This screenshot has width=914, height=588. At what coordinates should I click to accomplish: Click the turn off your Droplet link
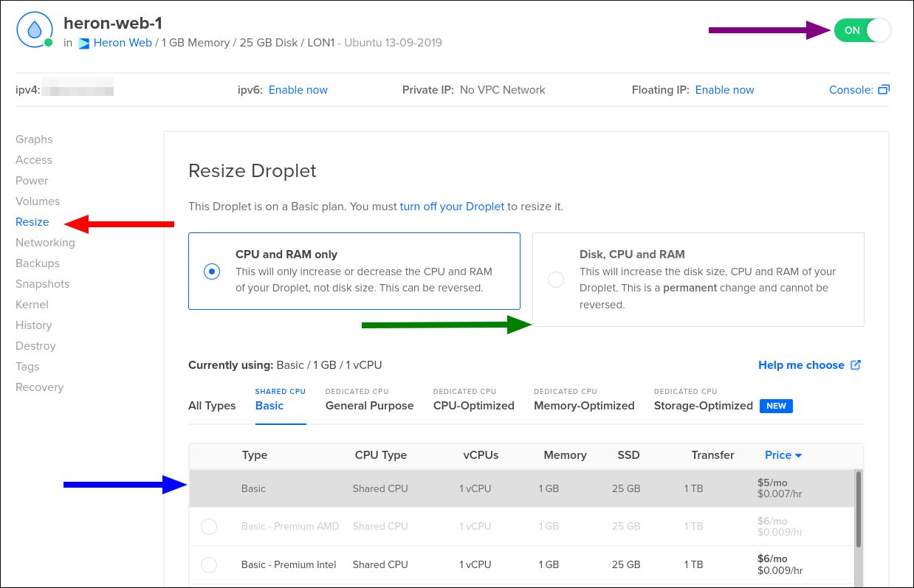pos(452,207)
